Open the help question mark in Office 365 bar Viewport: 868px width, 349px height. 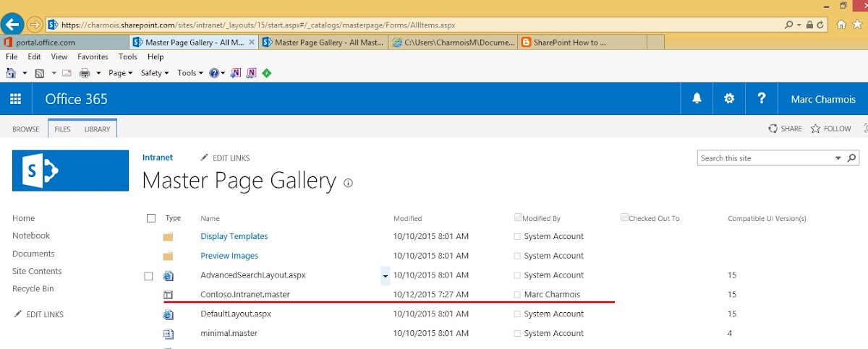(x=762, y=99)
